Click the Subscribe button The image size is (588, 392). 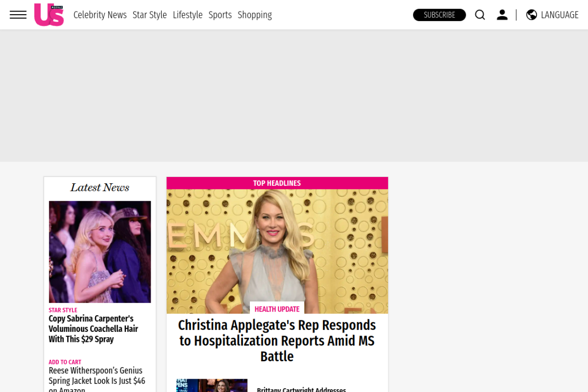coord(439,15)
